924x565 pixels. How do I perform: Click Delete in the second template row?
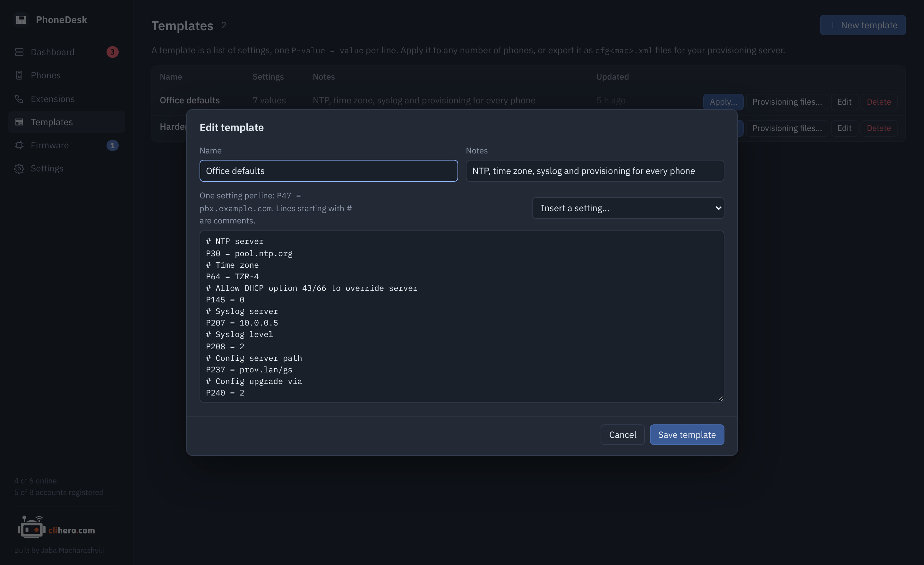click(x=879, y=128)
